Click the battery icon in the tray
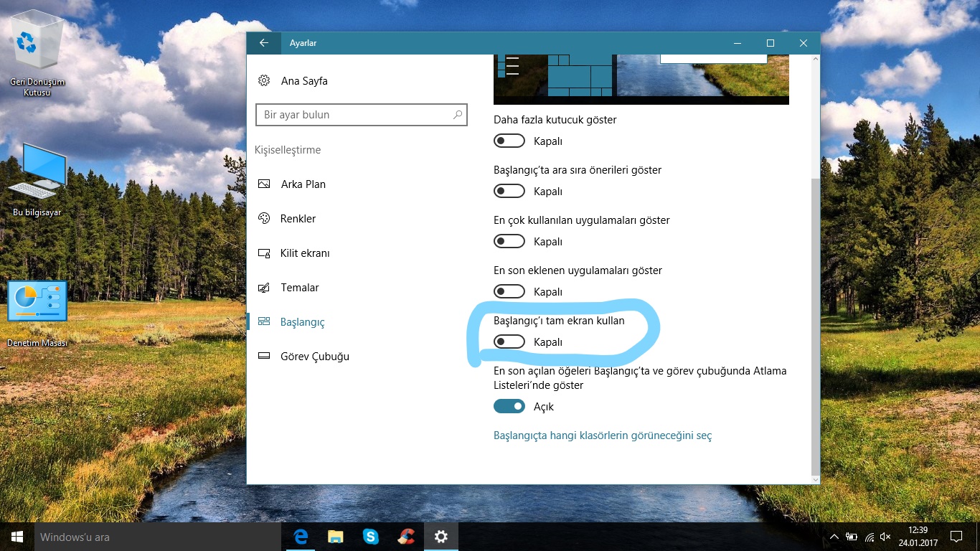 tap(852, 537)
